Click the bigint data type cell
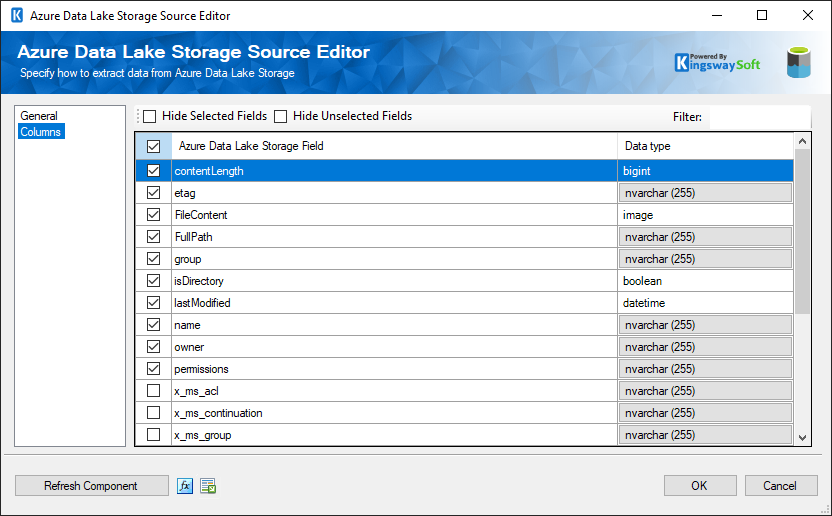This screenshot has height=516, width=832. (705, 171)
